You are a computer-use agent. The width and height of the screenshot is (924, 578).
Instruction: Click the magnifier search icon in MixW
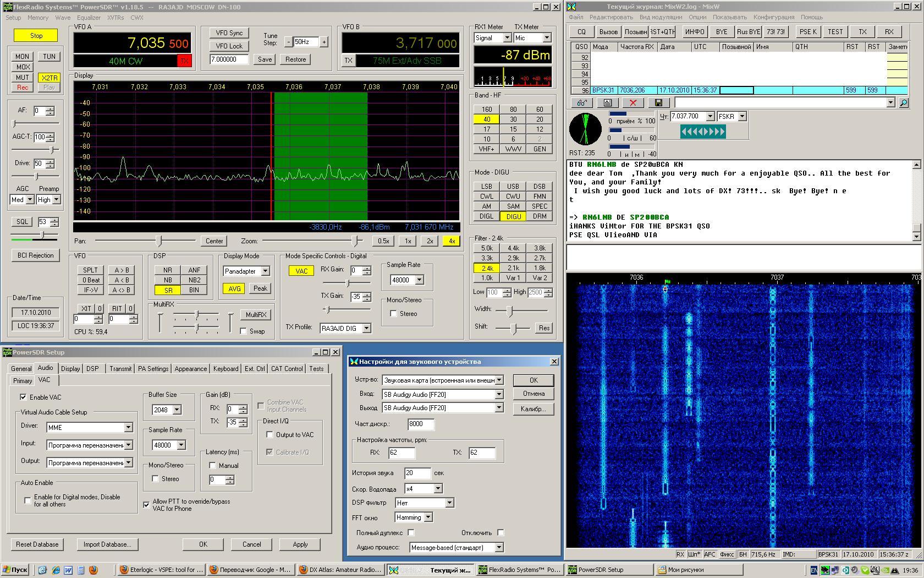point(903,103)
